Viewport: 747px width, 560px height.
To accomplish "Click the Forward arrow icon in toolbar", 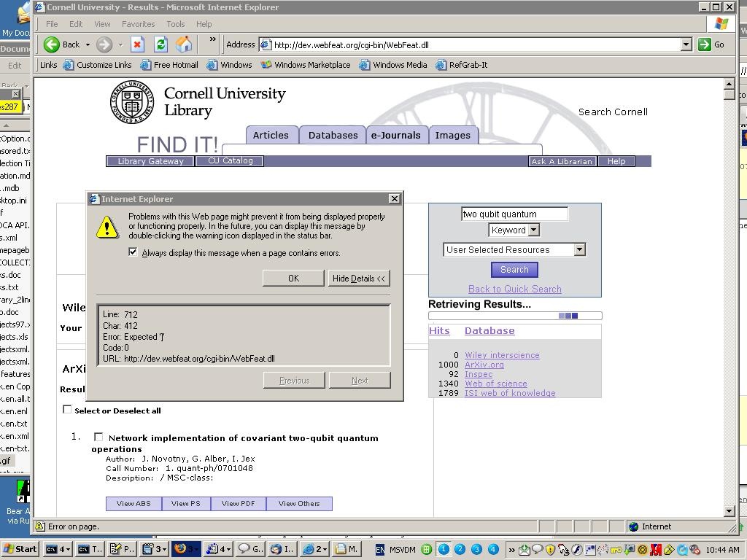I will click(104, 44).
